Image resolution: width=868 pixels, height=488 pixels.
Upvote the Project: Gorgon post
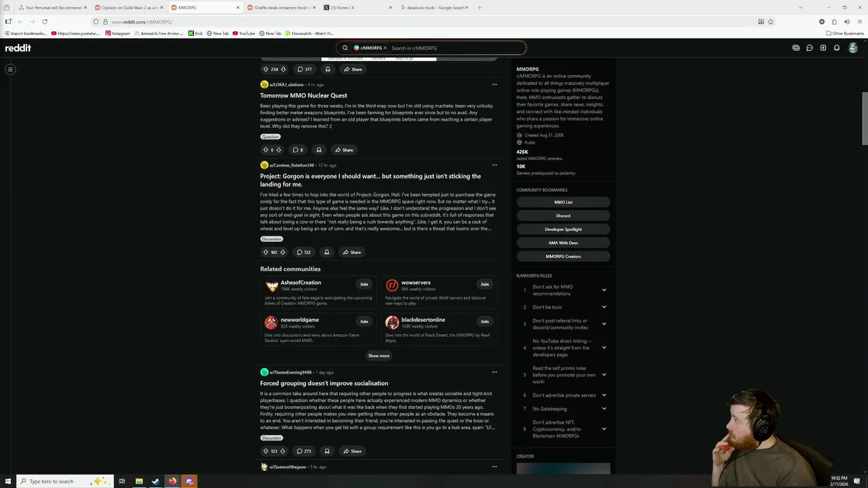point(266,252)
